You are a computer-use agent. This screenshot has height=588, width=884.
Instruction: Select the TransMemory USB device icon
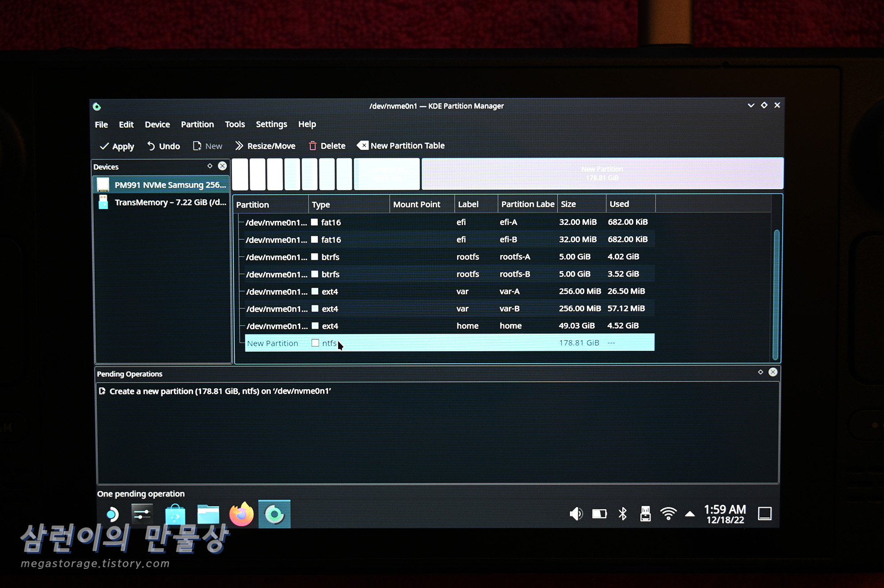[103, 202]
